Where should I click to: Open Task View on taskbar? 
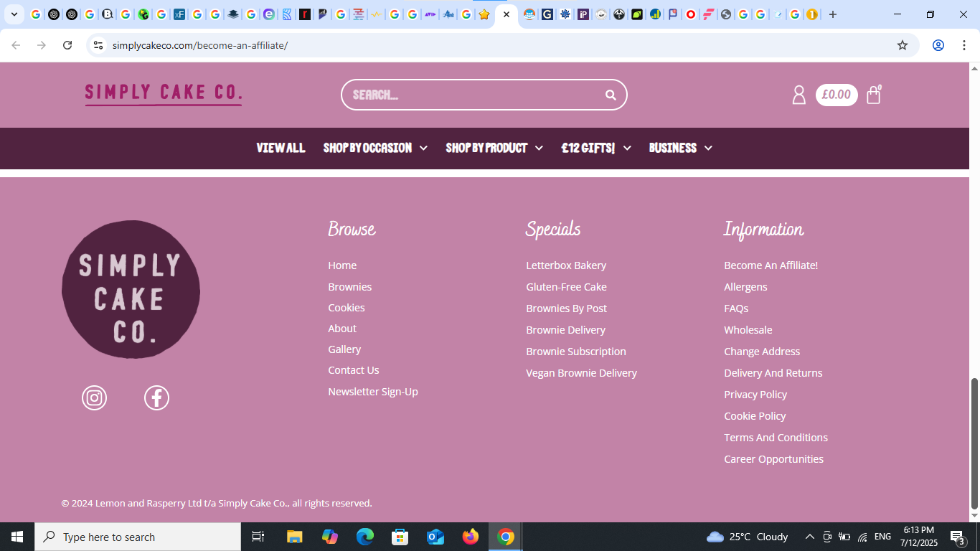click(x=258, y=537)
